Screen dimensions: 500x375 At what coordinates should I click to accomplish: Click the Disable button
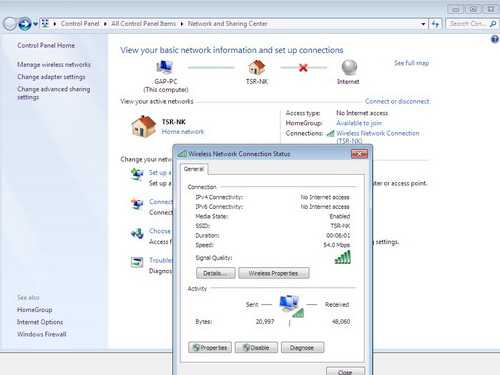coord(256,348)
